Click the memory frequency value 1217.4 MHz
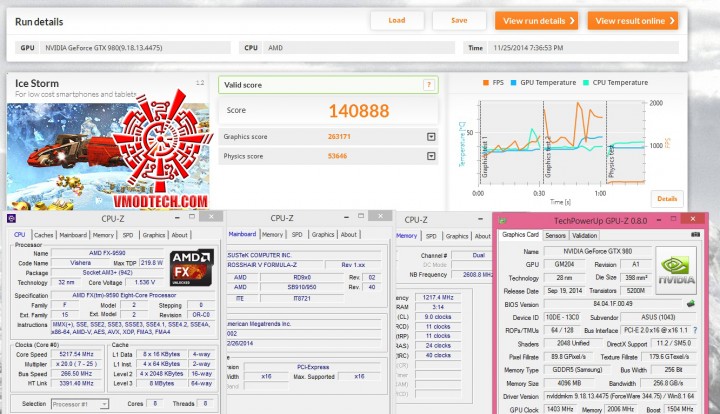The width and height of the screenshot is (720, 414). (x=438, y=297)
